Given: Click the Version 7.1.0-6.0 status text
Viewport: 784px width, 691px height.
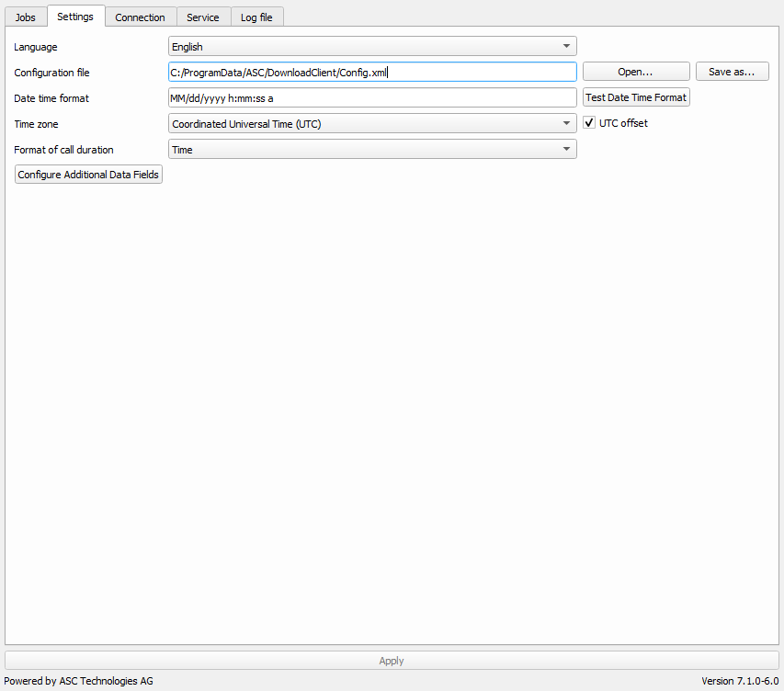Looking at the screenshot, I should [x=739, y=681].
